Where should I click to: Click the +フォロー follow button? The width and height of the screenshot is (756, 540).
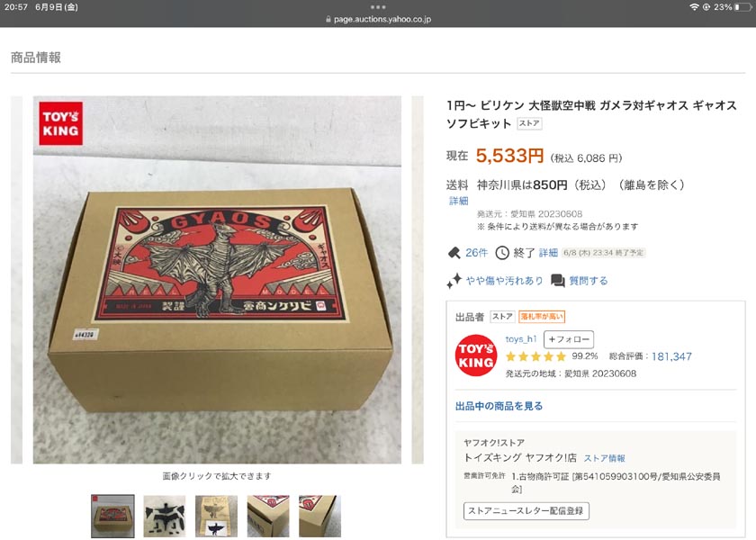click(x=569, y=339)
